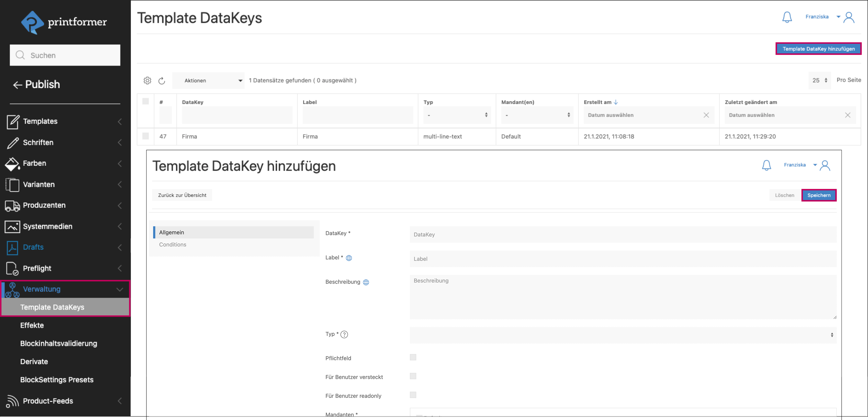Collapse the Verwaltung menu section
The width and height of the screenshot is (868, 420).
[120, 289]
